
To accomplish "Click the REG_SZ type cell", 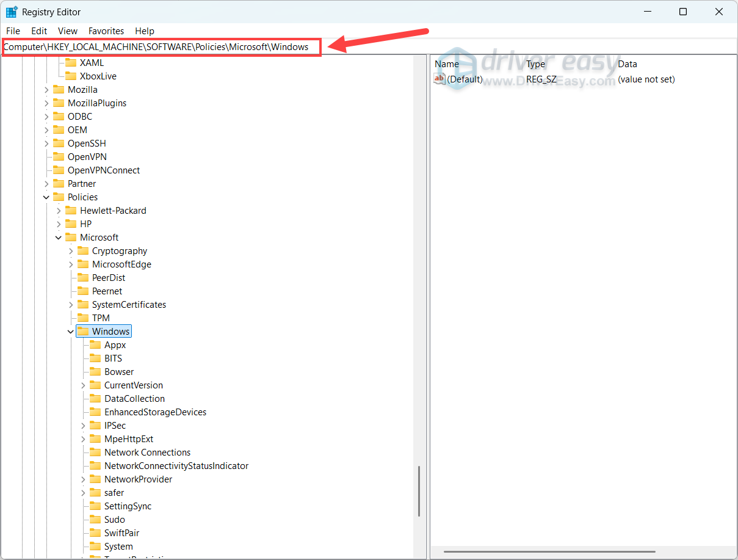I will click(x=541, y=79).
